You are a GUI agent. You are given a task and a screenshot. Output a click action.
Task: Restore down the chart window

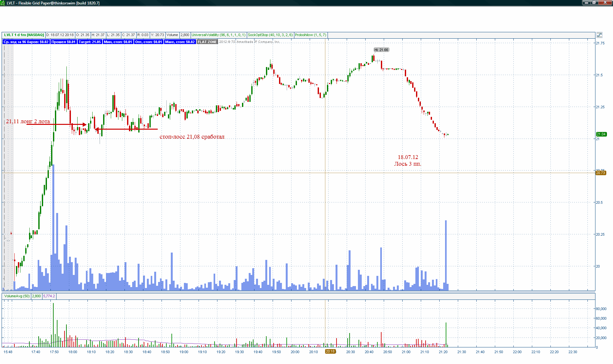pos(594,3)
